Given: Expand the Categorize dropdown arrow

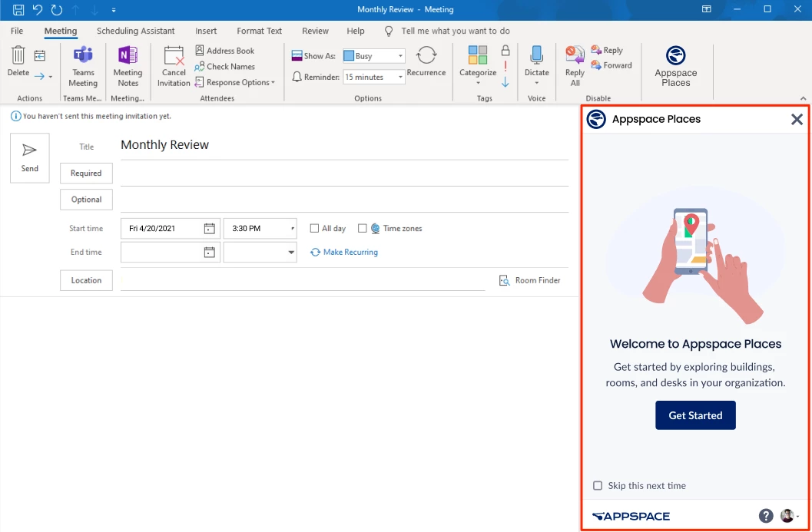Looking at the screenshot, I should [478, 84].
